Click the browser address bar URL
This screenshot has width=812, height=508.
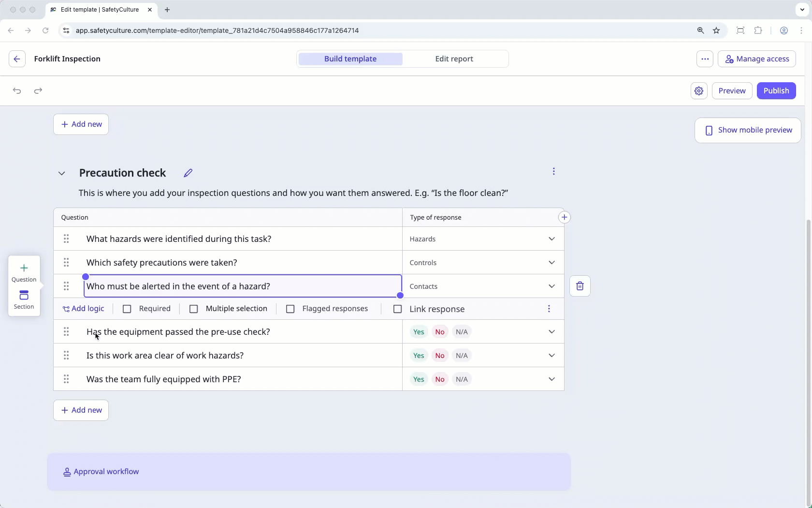click(x=217, y=30)
